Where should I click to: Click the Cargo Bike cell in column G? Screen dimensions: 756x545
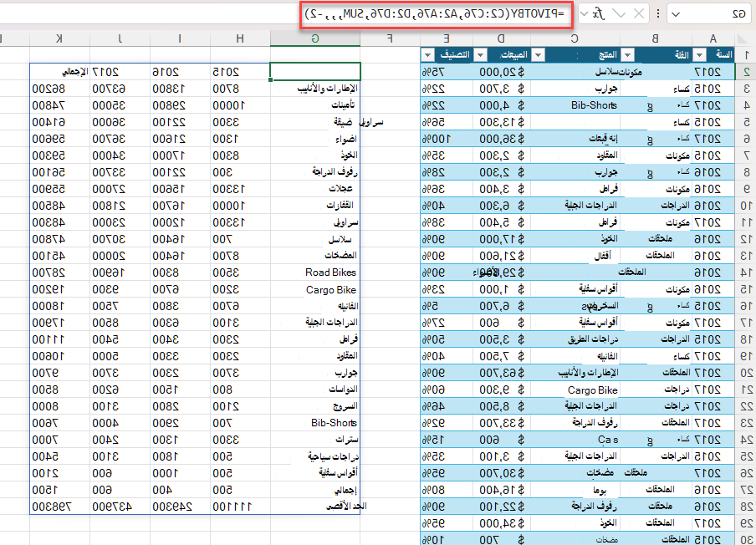[x=331, y=289]
